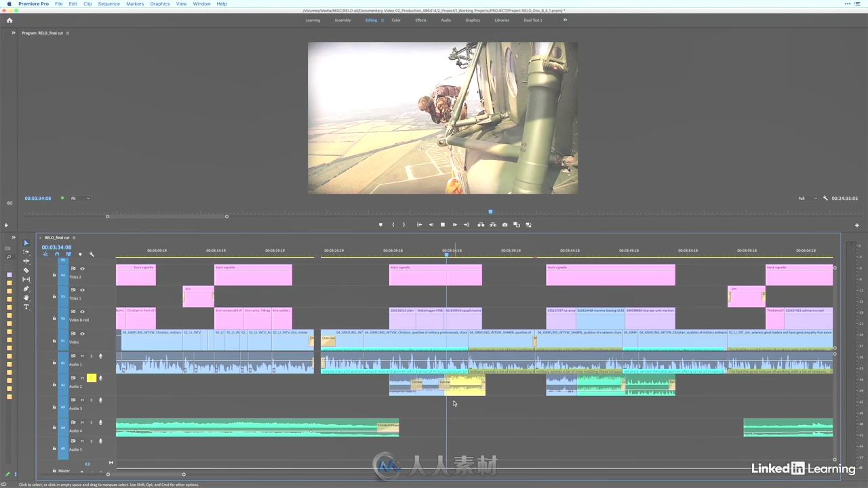Toggle Titles 1 track visibility eye
868x488 pixels.
[82, 290]
